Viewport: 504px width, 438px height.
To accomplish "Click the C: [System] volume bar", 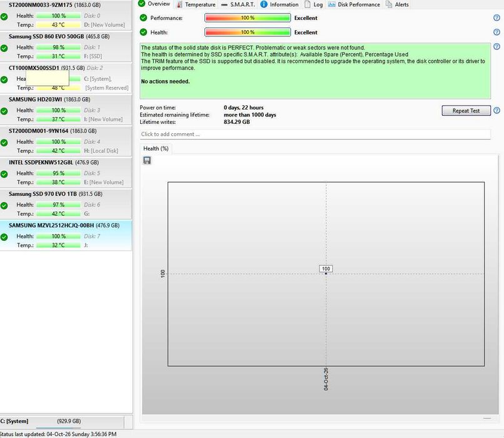I will click(x=62, y=422).
